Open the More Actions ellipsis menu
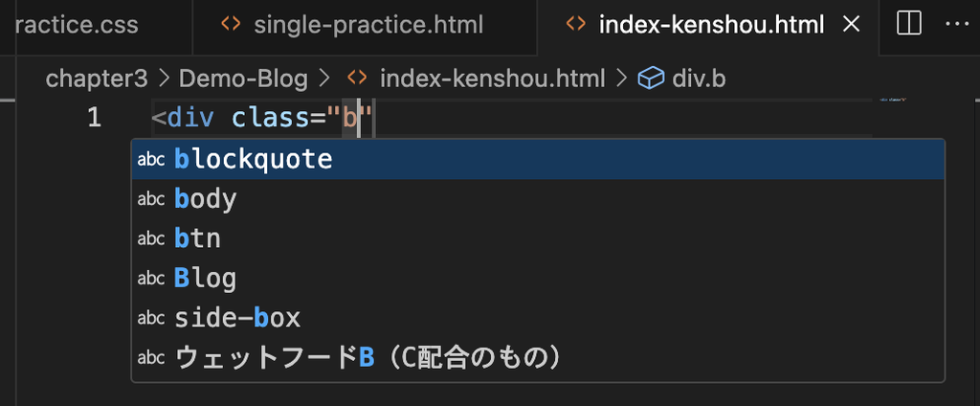This screenshot has height=406, width=980. click(x=956, y=24)
